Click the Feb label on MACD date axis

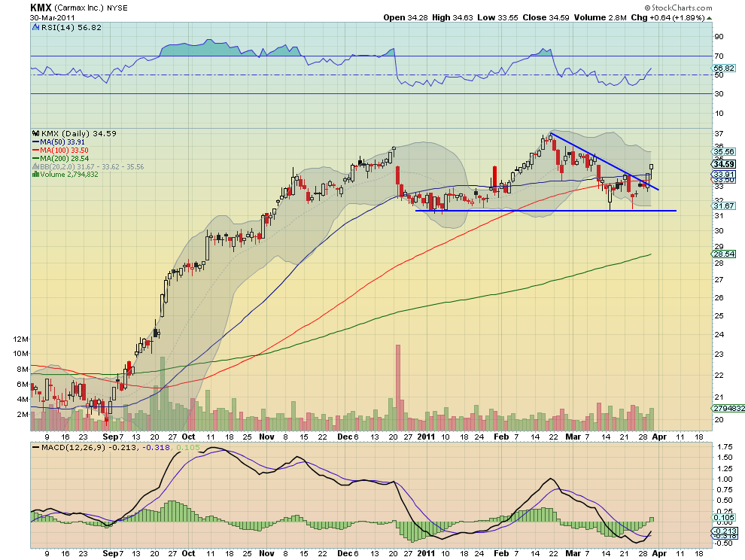coord(500,553)
